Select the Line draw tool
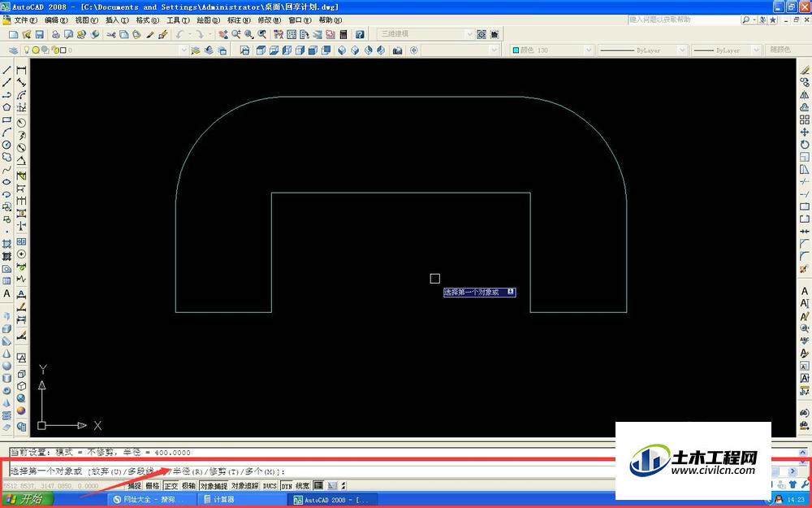Screen dimensions: 812x508 [x=6, y=69]
